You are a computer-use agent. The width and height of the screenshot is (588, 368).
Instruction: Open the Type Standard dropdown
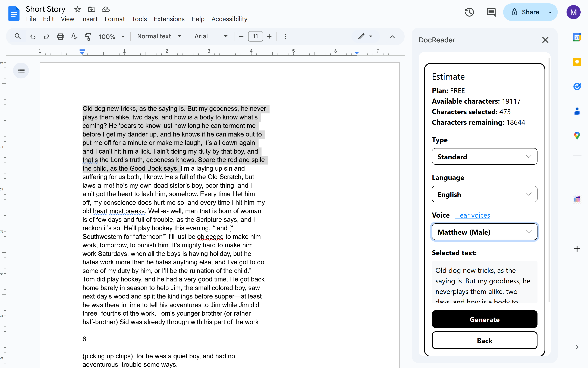click(484, 157)
